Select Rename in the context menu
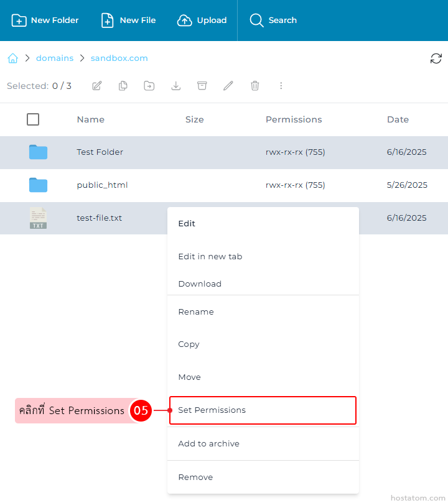Screen dimensions: 448x503 [196, 312]
